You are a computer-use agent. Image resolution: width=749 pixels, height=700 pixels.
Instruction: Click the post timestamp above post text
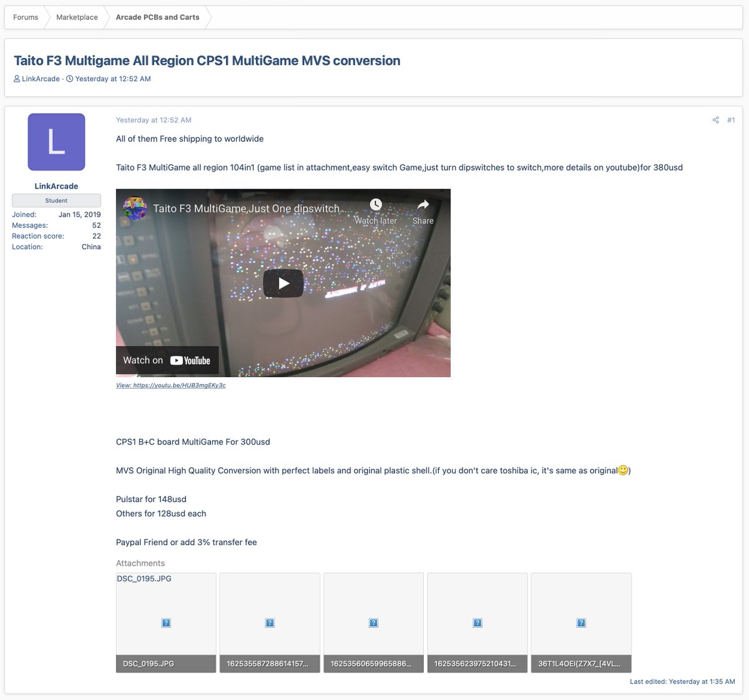tap(154, 120)
